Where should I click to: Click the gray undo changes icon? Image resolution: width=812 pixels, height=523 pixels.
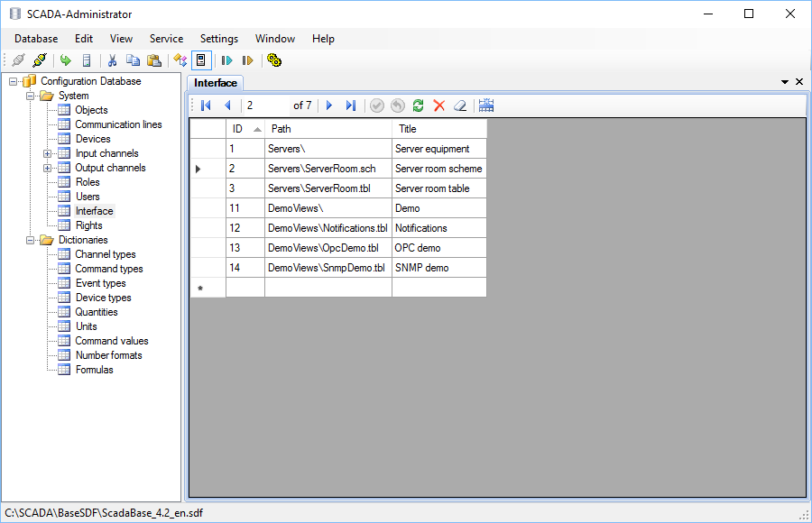[398, 106]
